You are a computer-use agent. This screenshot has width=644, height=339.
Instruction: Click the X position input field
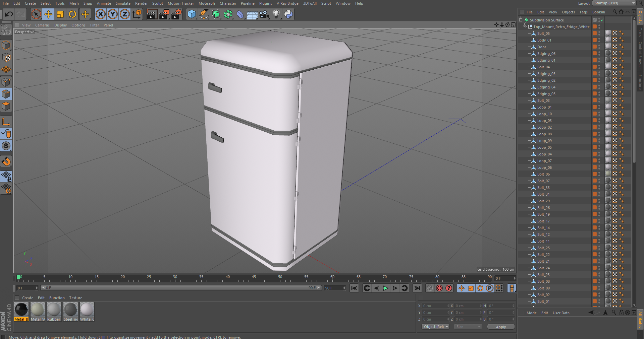click(435, 306)
